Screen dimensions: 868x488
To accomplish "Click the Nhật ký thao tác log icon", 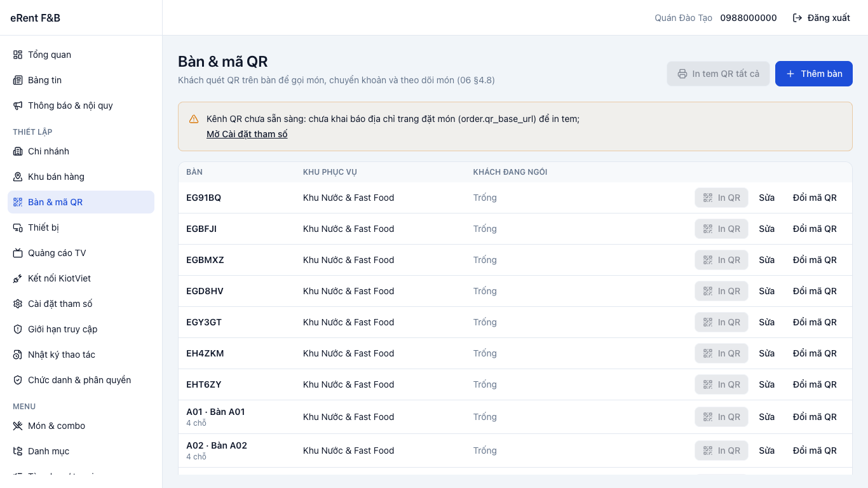I will (18, 355).
